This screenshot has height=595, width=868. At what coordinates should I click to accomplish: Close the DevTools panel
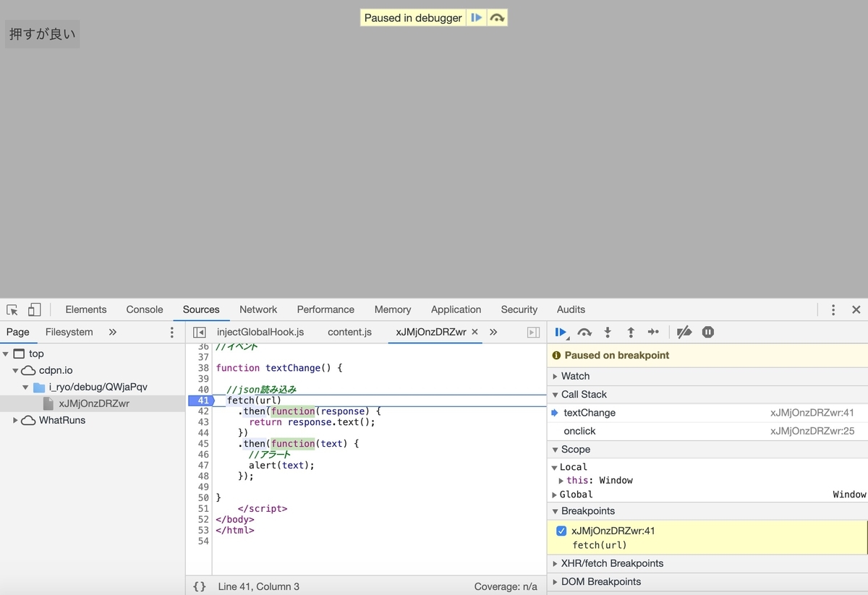856,310
